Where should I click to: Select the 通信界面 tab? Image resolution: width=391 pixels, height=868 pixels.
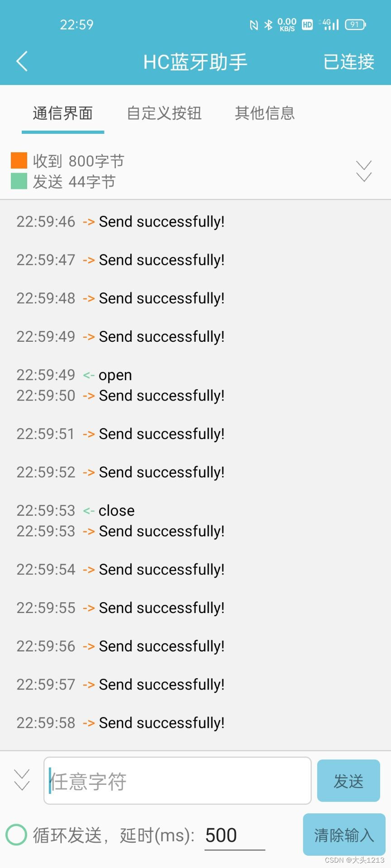coord(63,113)
